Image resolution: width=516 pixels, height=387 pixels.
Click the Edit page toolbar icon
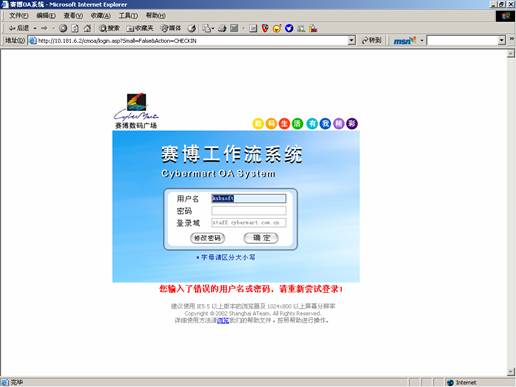click(x=234, y=29)
